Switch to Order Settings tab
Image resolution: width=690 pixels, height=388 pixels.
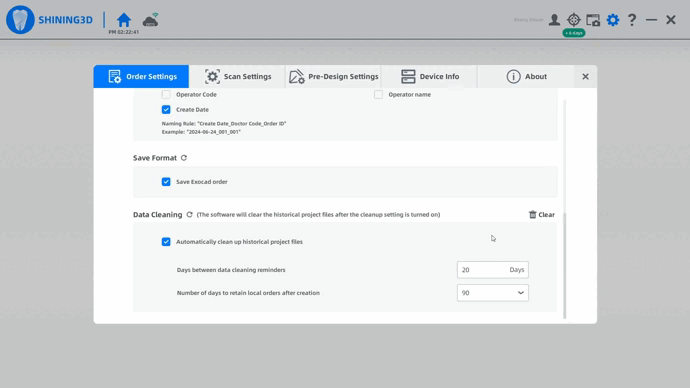pos(141,77)
